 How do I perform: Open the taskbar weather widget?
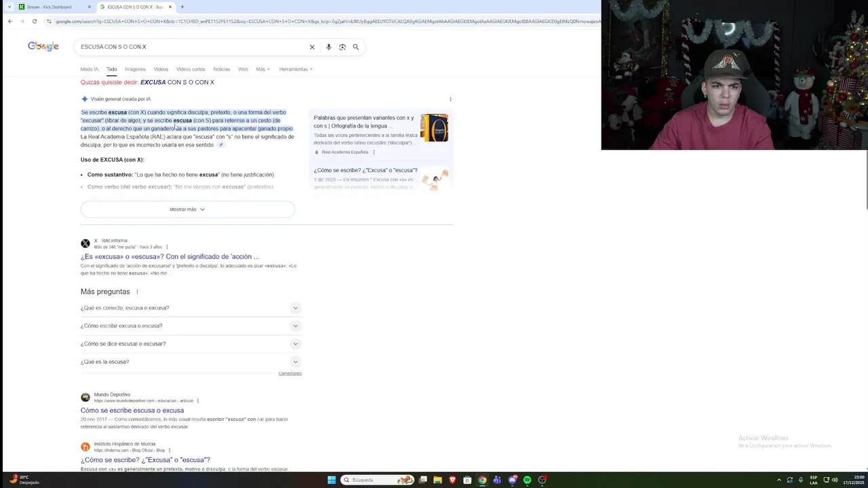pos(23,480)
